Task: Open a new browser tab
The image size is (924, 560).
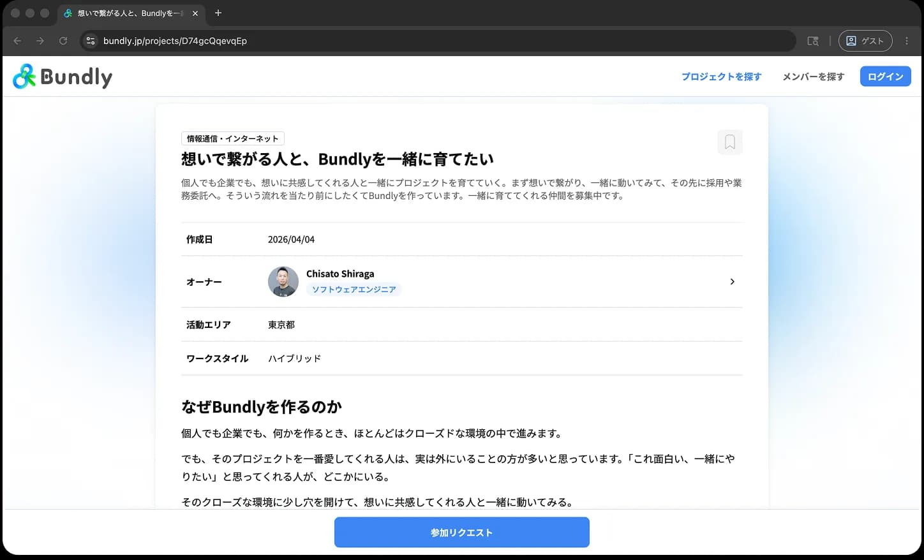Action: click(218, 13)
